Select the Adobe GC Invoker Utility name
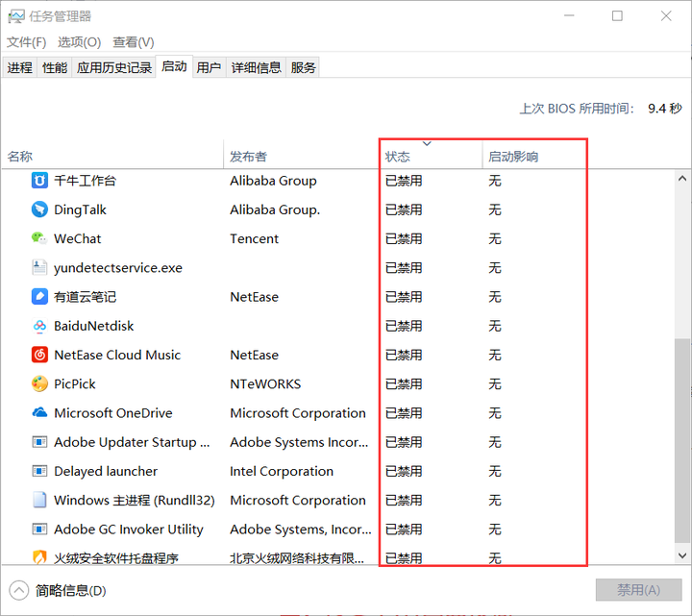The width and height of the screenshot is (692, 616). click(129, 530)
